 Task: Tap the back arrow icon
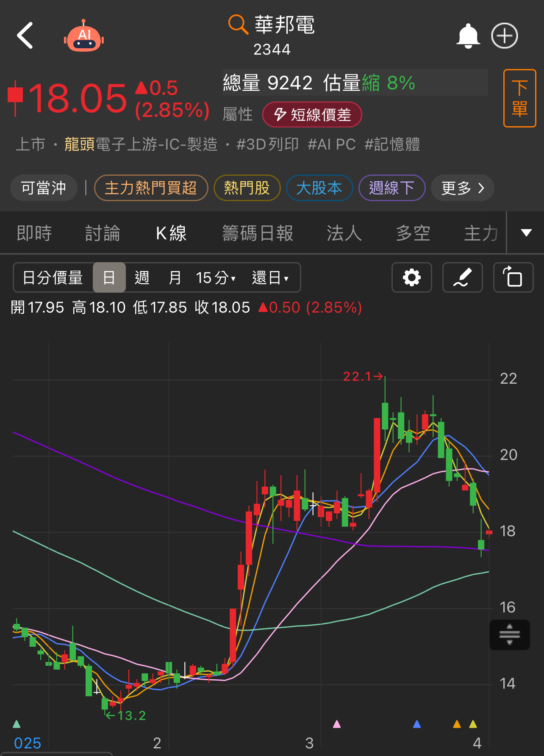coord(25,36)
